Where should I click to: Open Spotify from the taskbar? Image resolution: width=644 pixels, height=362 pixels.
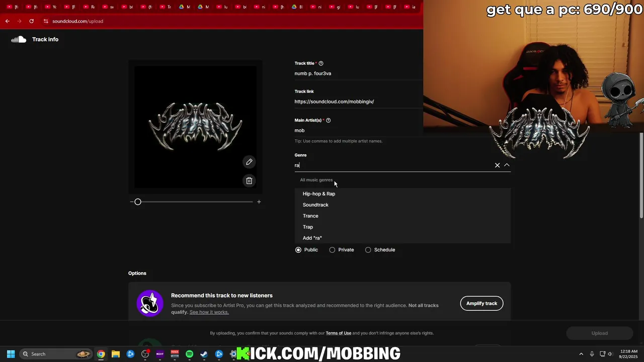click(189, 354)
